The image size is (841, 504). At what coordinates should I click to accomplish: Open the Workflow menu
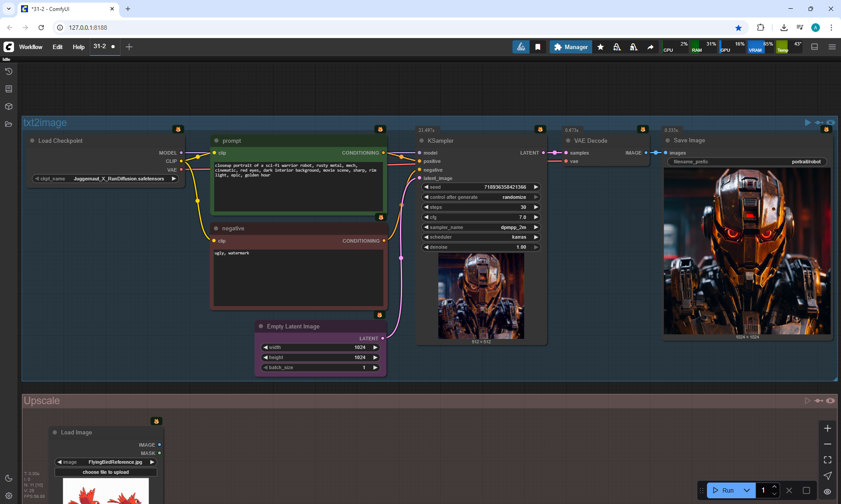(x=31, y=47)
